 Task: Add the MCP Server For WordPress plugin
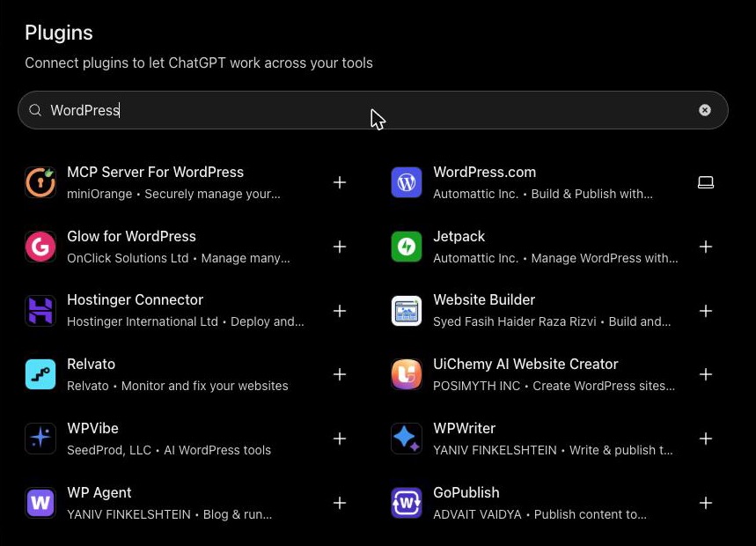340,182
